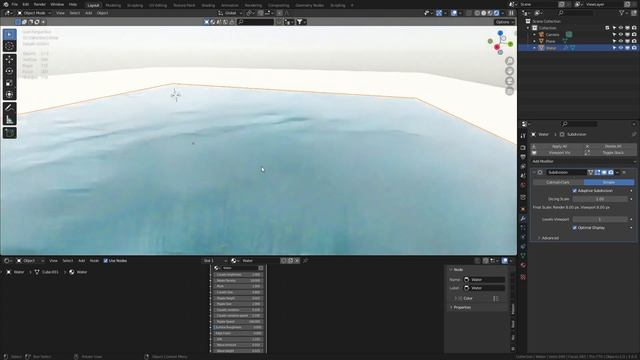Toggle Collection viewport visibility eye
This screenshot has height=360, width=640.
click(621, 28)
